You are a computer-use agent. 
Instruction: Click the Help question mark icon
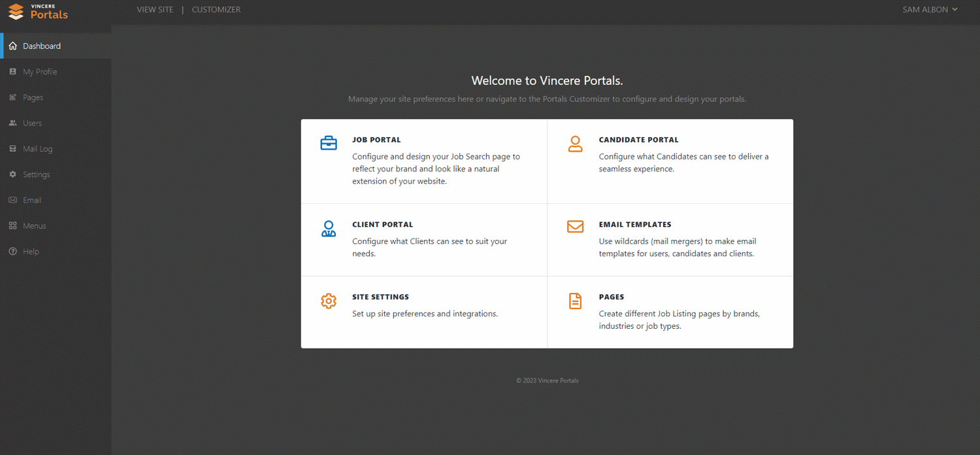(13, 252)
